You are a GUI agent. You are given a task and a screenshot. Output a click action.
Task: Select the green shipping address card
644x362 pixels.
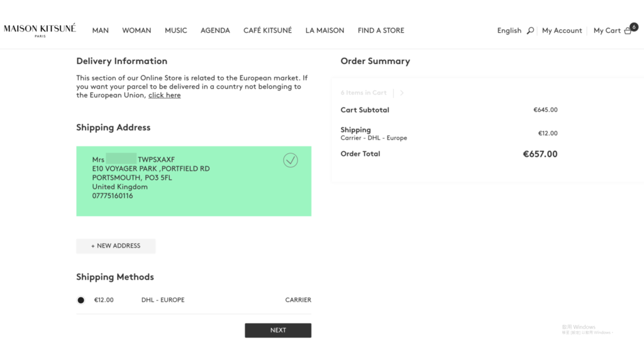tap(194, 181)
